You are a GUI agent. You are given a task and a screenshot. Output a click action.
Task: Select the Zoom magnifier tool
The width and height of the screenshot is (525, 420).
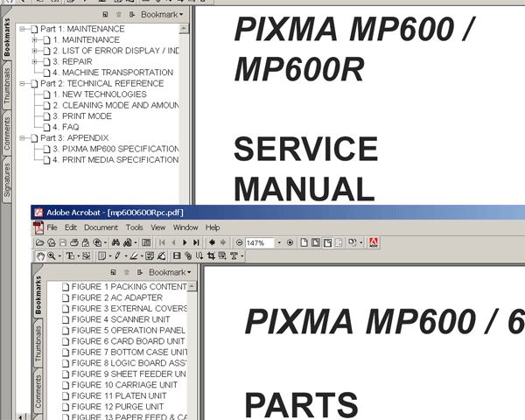click(x=52, y=256)
